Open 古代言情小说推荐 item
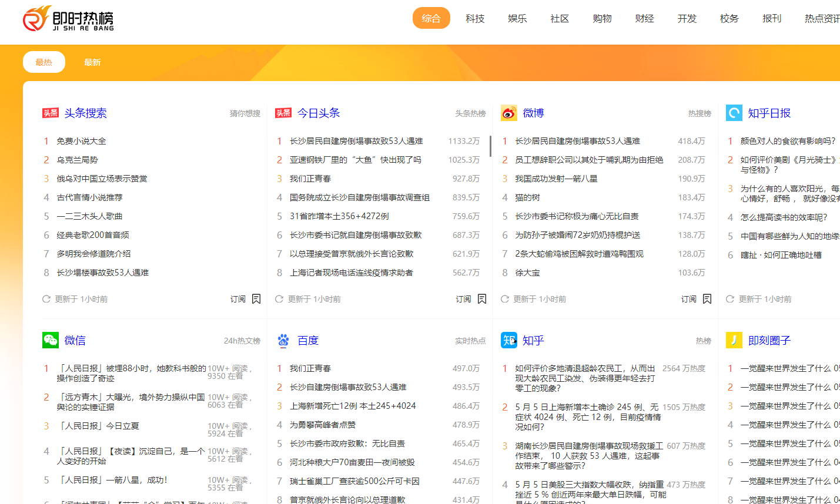 pyautogui.click(x=89, y=197)
